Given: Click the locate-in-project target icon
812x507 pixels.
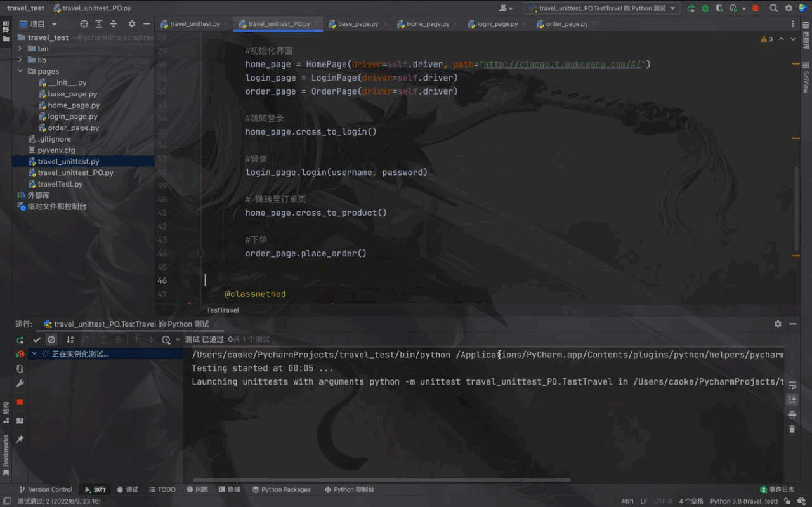Looking at the screenshot, I should point(84,24).
